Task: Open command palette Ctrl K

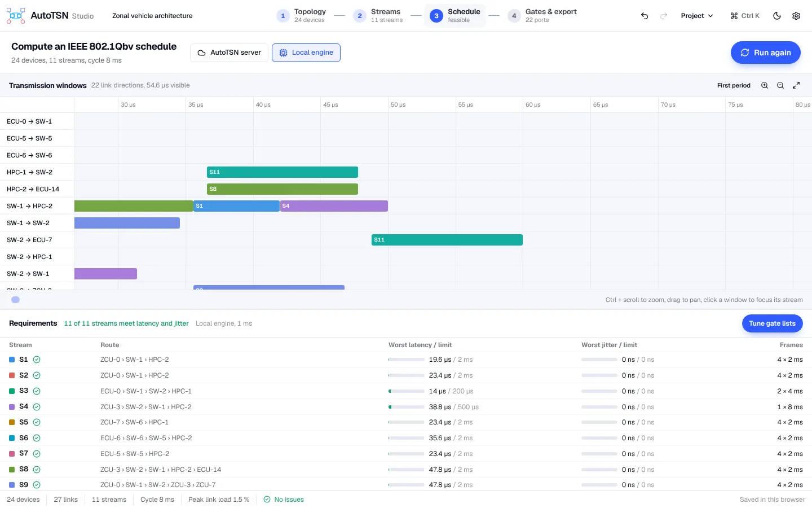Action: click(x=745, y=16)
